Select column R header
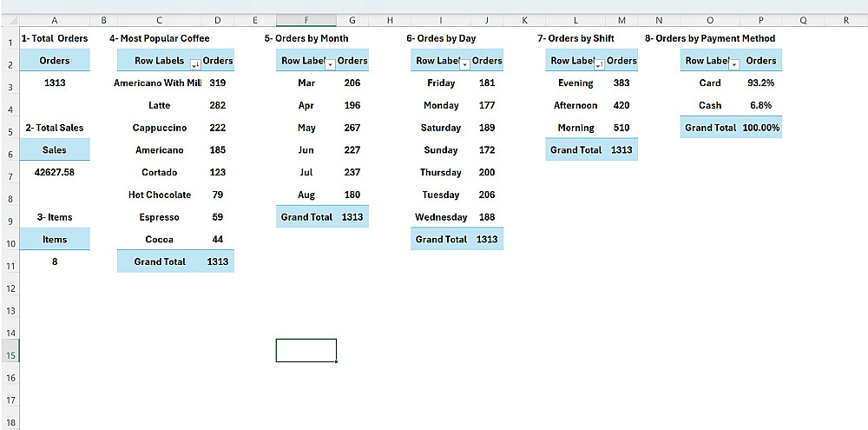Screen dimensions: 868x430 [x=845, y=21]
